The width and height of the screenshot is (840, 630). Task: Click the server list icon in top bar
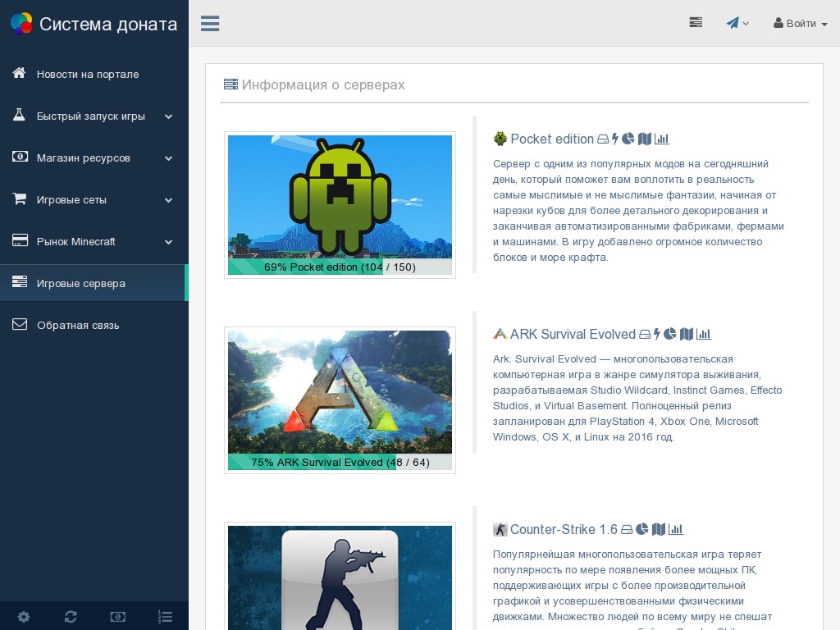click(x=696, y=23)
